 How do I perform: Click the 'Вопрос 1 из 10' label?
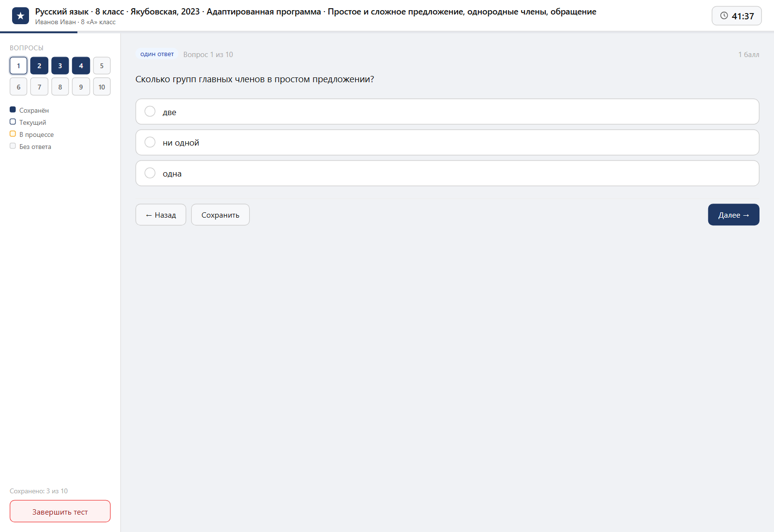point(208,55)
